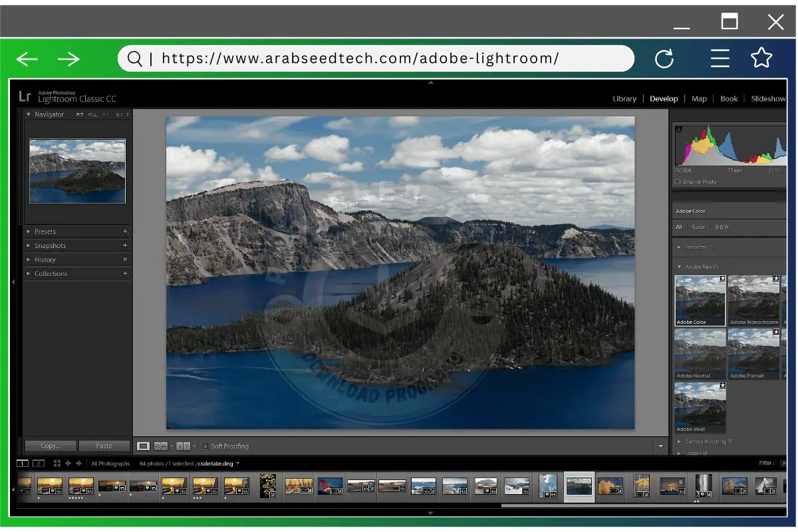Select the Adobe Color profile thumbnail
Screen dimensions: 798x532
pos(700,299)
